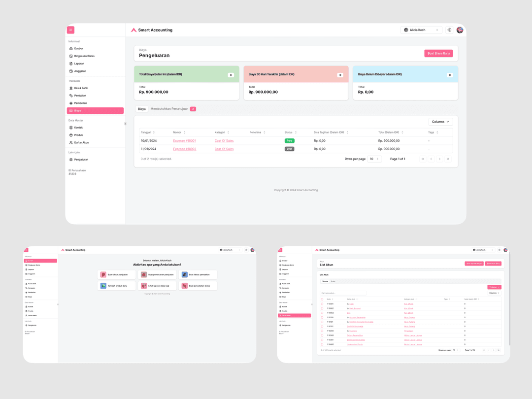Open the Laporan section
This screenshot has height=399, width=532.
pyautogui.click(x=79, y=63)
